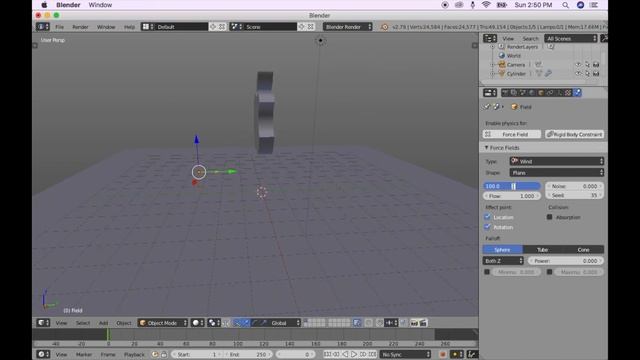Viewport: 640px width, 360px height.
Task: Open the Properties editor type selector
Action: [x=490, y=93]
